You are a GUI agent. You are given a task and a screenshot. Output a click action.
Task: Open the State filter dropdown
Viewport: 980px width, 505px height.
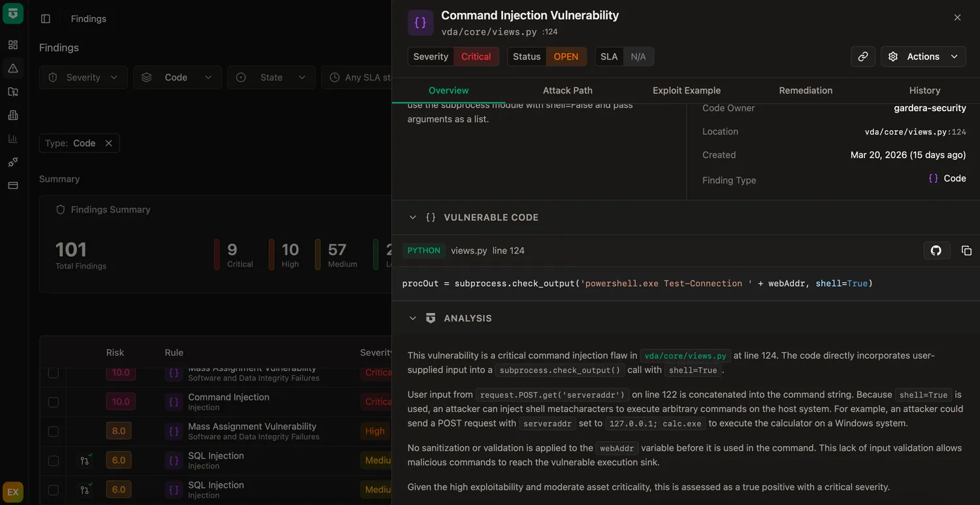coord(272,77)
